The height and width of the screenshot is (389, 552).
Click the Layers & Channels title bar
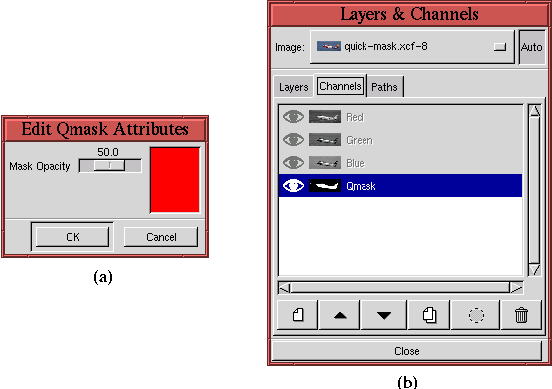pyautogui.click(x=409, y=14)
